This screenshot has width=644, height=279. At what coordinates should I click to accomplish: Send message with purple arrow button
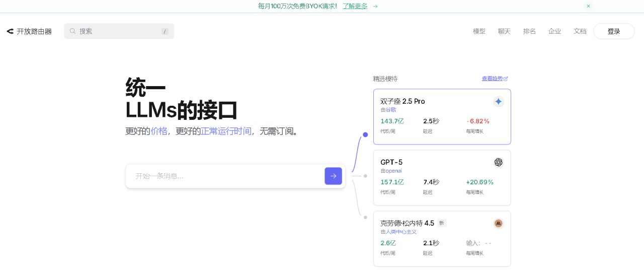[x=333, y=176]
